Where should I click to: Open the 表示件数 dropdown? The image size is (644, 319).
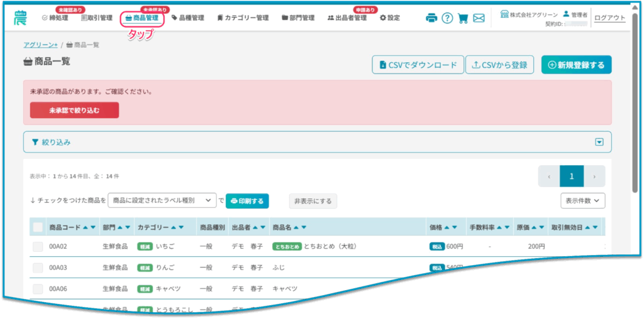click(x=582, y=200)
